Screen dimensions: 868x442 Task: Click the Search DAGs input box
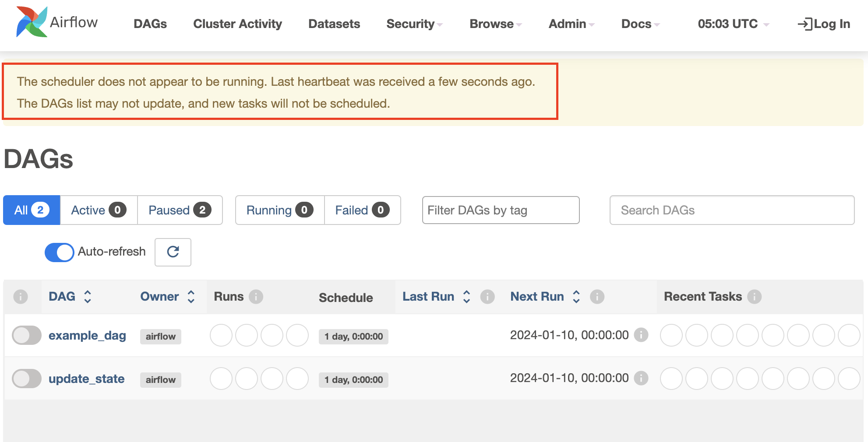point(732,210)
